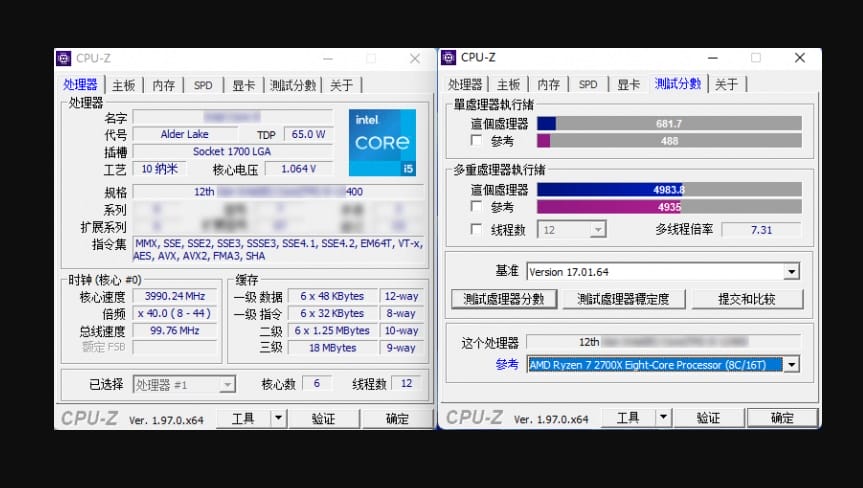
Task: Click the 代号 Alder Lake field
Action: [185, 134]
